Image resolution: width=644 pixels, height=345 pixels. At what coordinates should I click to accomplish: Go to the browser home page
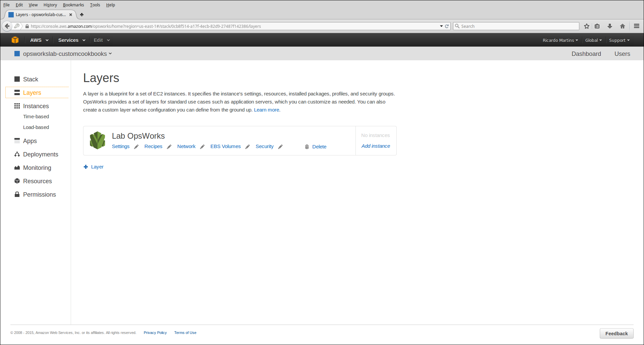(623, 26)
